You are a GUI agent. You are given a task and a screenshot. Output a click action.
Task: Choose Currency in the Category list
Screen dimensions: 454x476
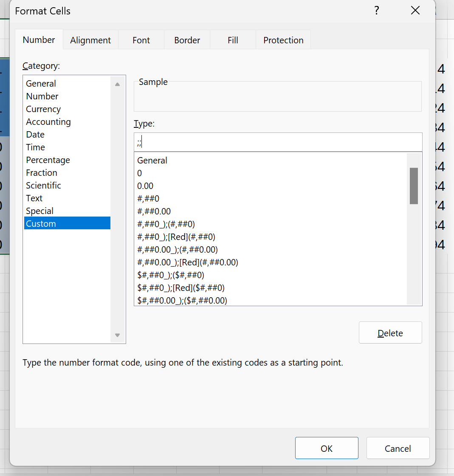click(x=43, y=109)
